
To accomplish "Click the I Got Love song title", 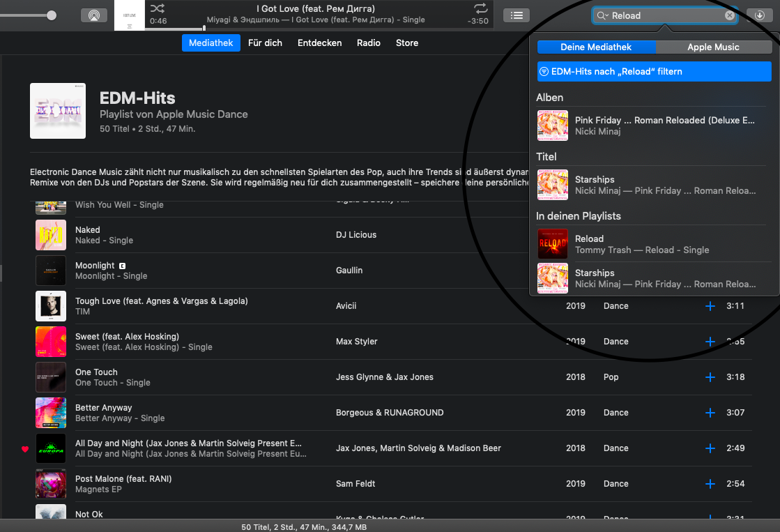I will [316, 8].
